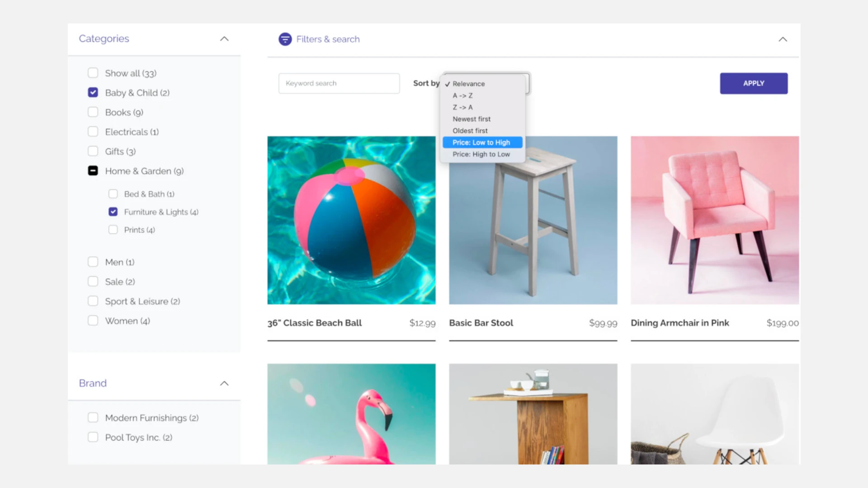The height and width of the screenshot is (488, 868).
Task: Choose Price: High to Low
Action: coord(482,154)
